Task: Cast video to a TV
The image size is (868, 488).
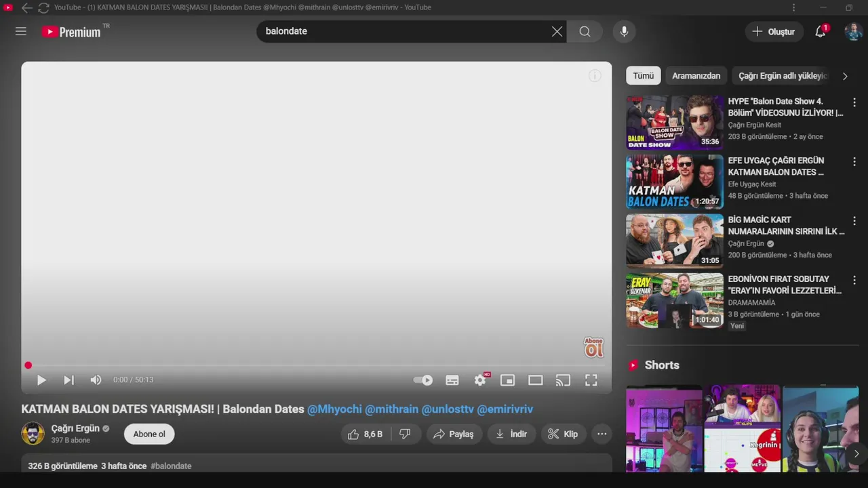Action: [x=563, y=380]
